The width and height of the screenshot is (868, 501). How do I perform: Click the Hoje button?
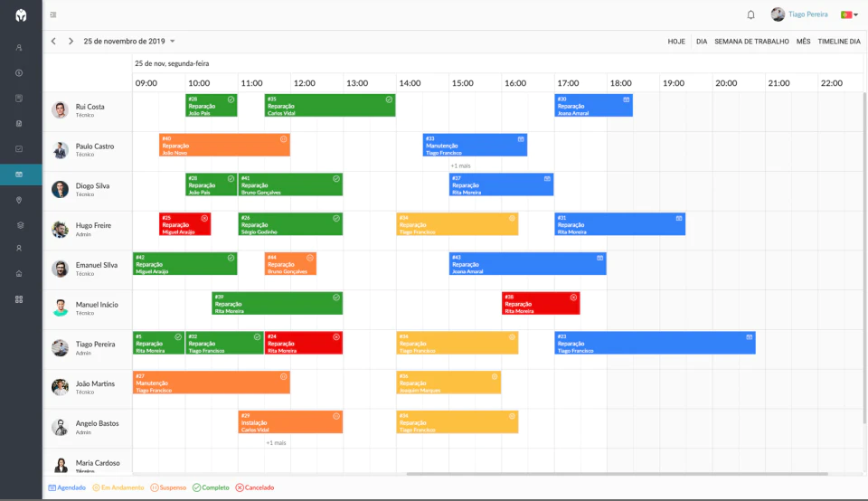(x=676, y=42)
